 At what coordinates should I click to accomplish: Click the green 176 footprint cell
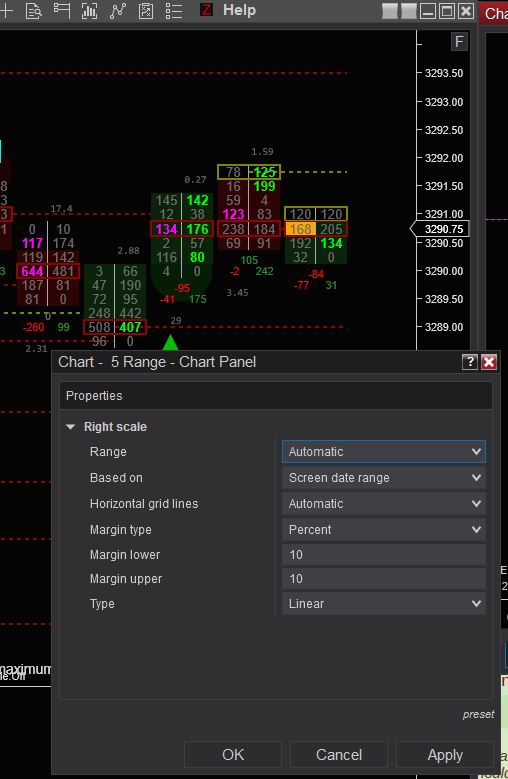point(197,229)
